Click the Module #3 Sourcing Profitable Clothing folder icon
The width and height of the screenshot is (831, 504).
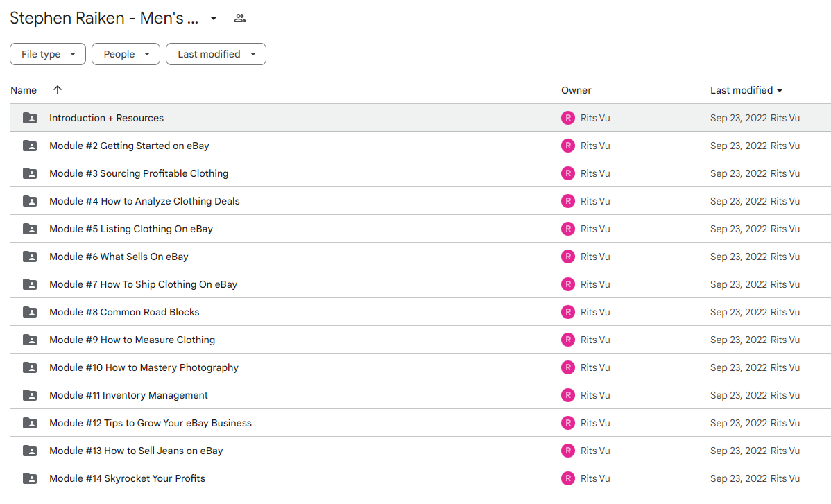[31, 173]
